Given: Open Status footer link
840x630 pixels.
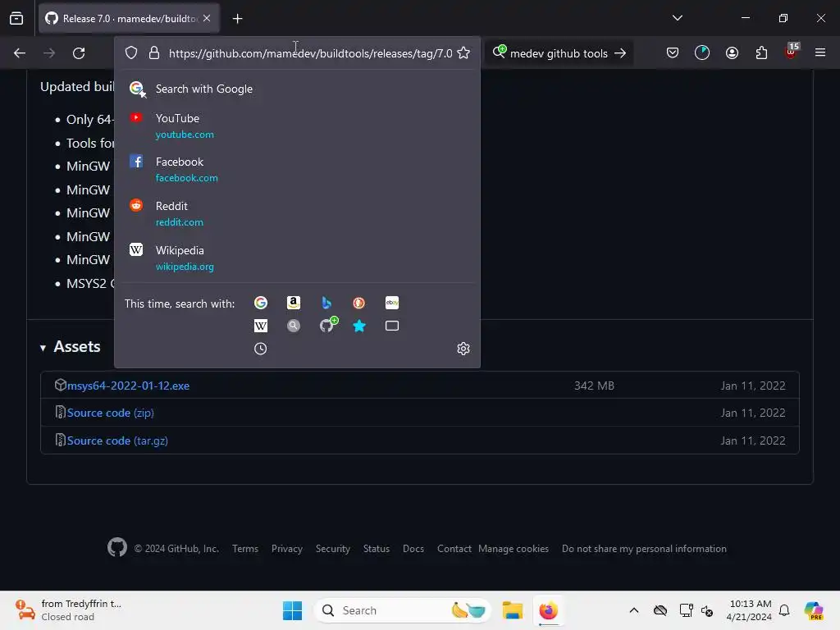Looking at the screenshot, I should (x=376, y=549).
